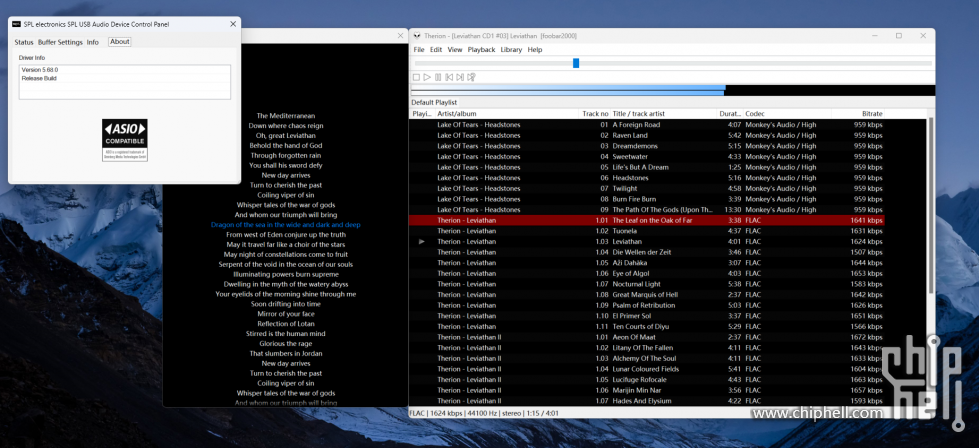Click the playlist vertical scrollbar
The height and width of the screenshot is (448, 979).
coord(931,206)
